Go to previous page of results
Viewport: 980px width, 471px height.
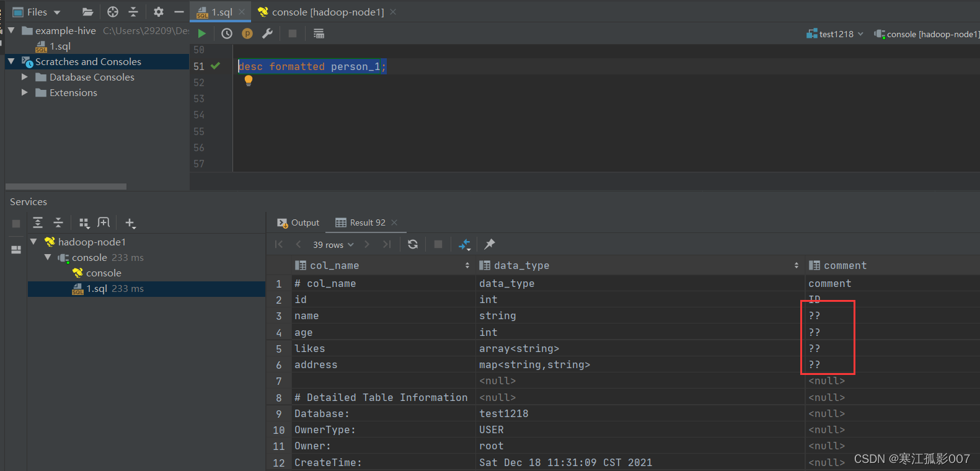click(x=298, y=244)
